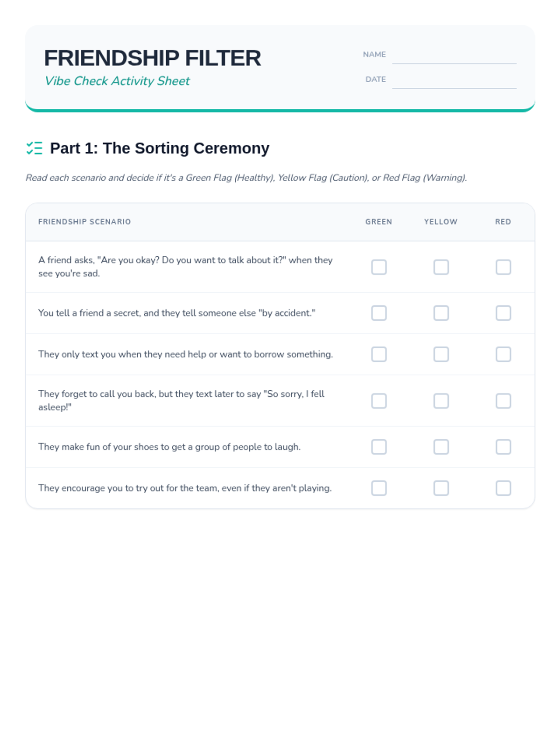
Task: Click 'Part 1: The Sorting Ceremony' heading
Action: 160,148
